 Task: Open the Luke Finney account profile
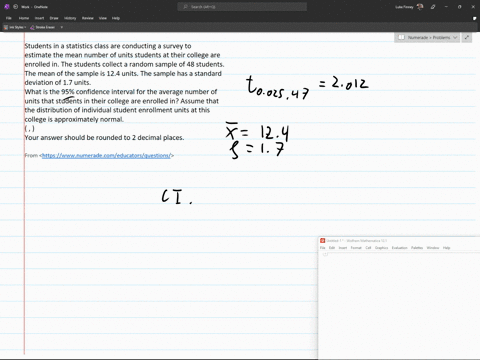[x=409, y=7]
